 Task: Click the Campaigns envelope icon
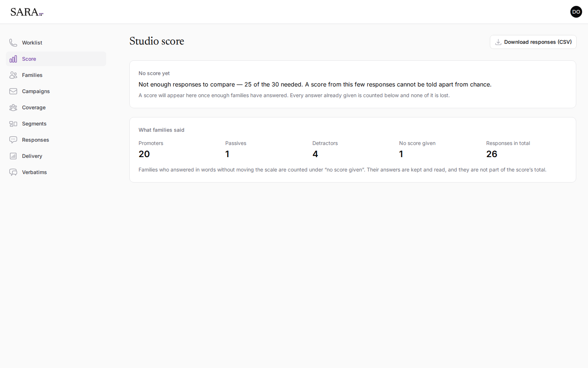pyautogui.click(x=13, y=91)
